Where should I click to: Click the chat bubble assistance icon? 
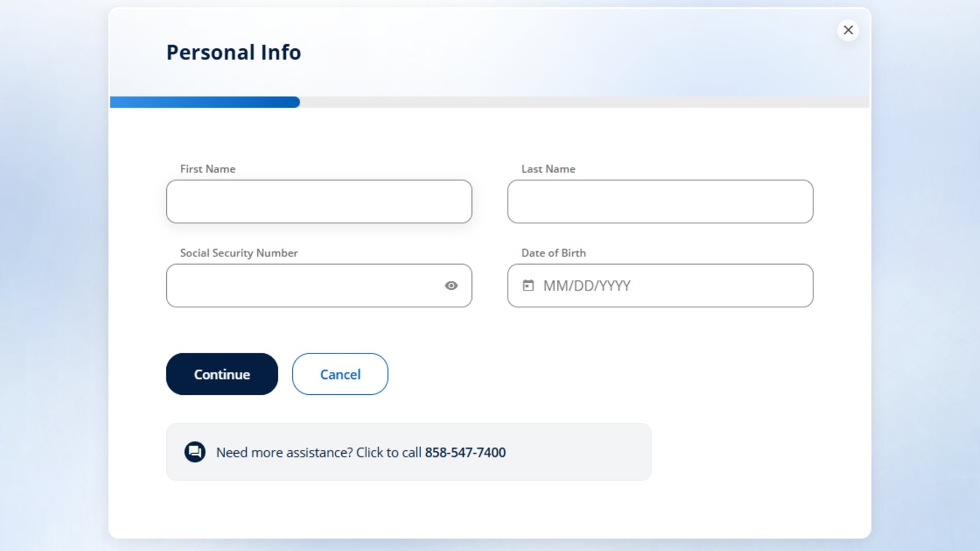pos(195,452)
